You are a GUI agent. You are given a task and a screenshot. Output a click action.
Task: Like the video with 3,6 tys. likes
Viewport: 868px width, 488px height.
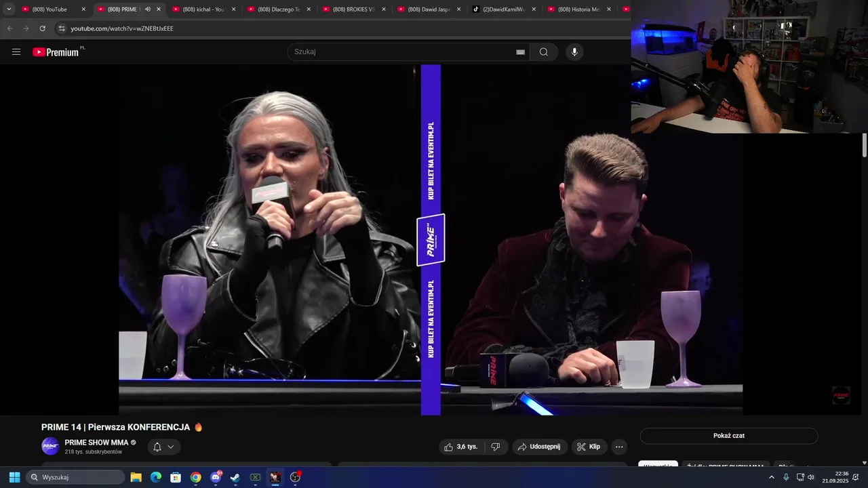pyautogui.click(x=460, y=447)
